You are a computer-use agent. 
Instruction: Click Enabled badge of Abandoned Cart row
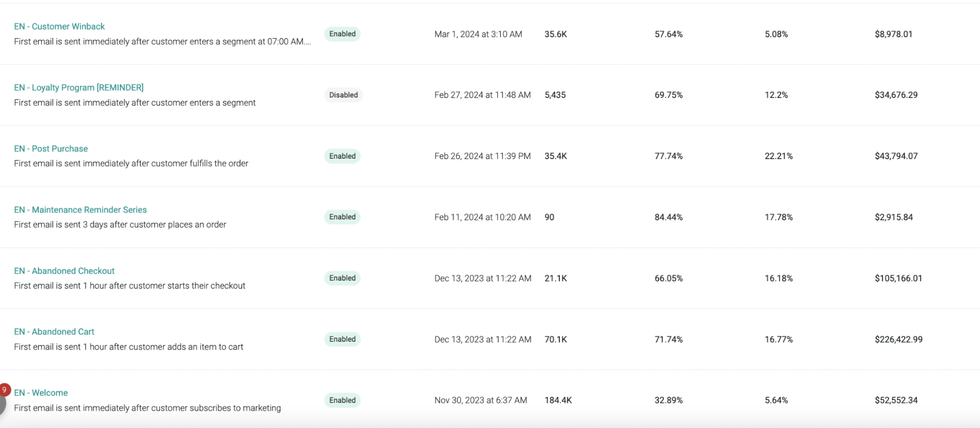point(342,339)
